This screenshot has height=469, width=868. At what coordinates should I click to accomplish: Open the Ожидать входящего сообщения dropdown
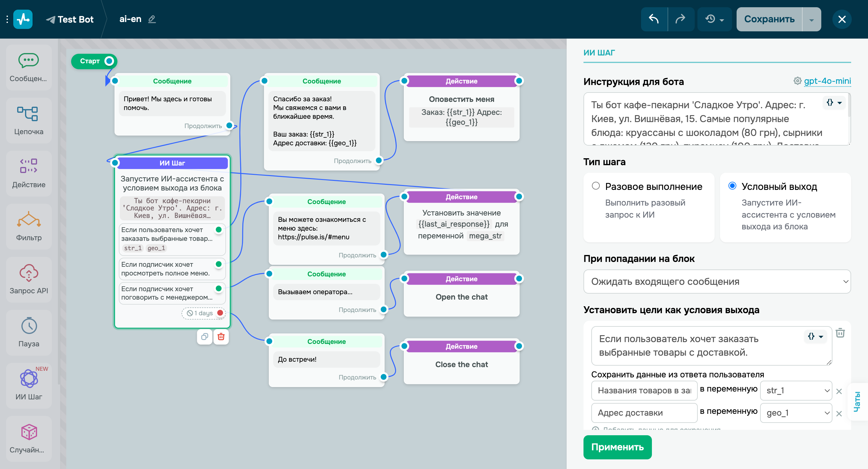pos(717,282)
